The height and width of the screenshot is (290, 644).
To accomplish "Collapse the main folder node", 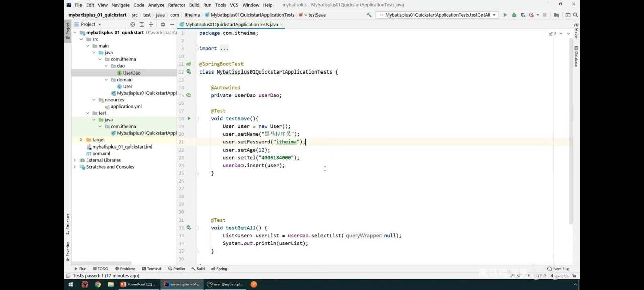I will [88, 46].
